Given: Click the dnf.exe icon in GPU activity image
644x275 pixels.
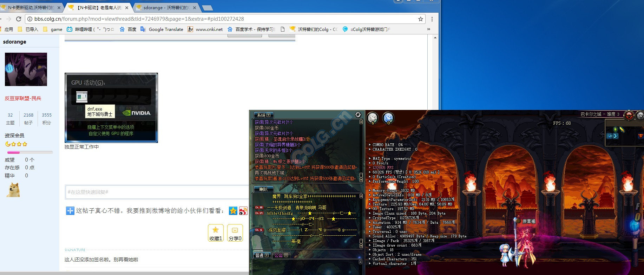Looking at the screenshot, I should click(82, 97).
